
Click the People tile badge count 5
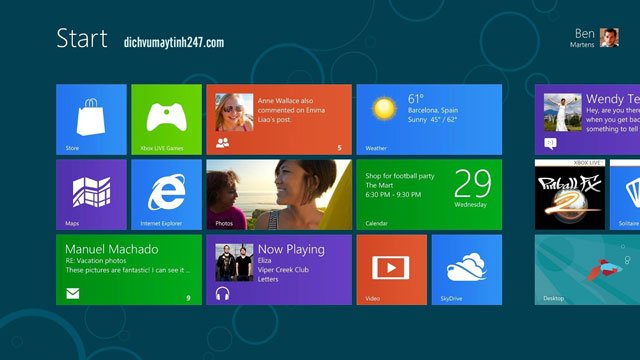[339, 148]
